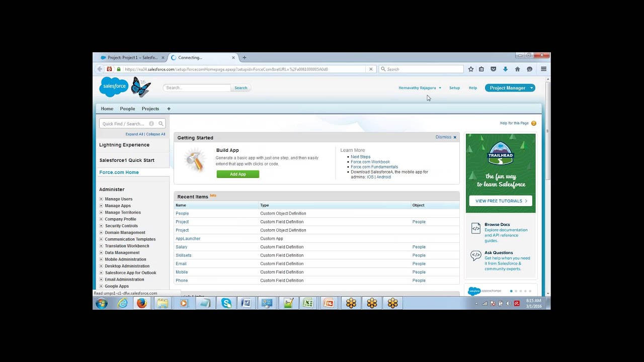Select the Connecting... browser tab
Image resolution: width=644 pixels, height=362 pixels.
(x=202, y=57)
